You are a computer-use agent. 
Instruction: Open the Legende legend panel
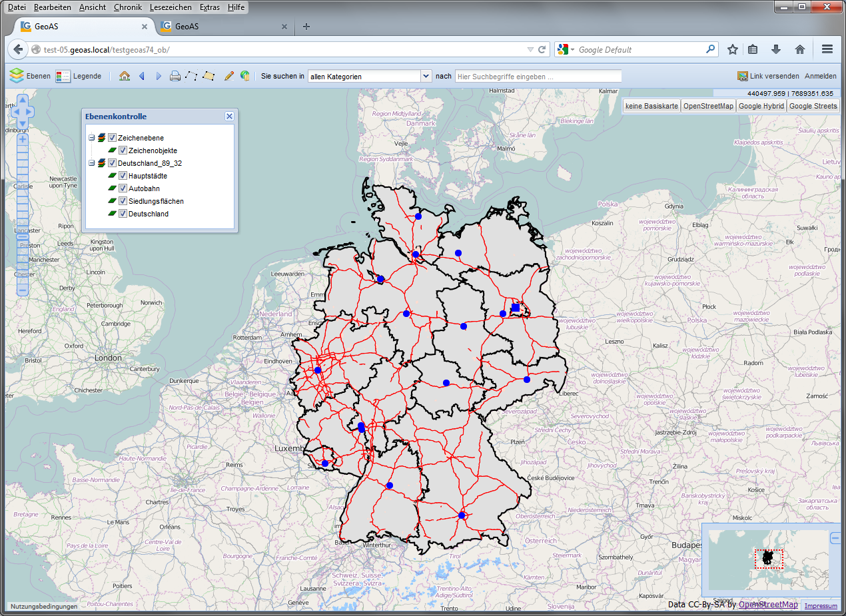coord(79,76)
